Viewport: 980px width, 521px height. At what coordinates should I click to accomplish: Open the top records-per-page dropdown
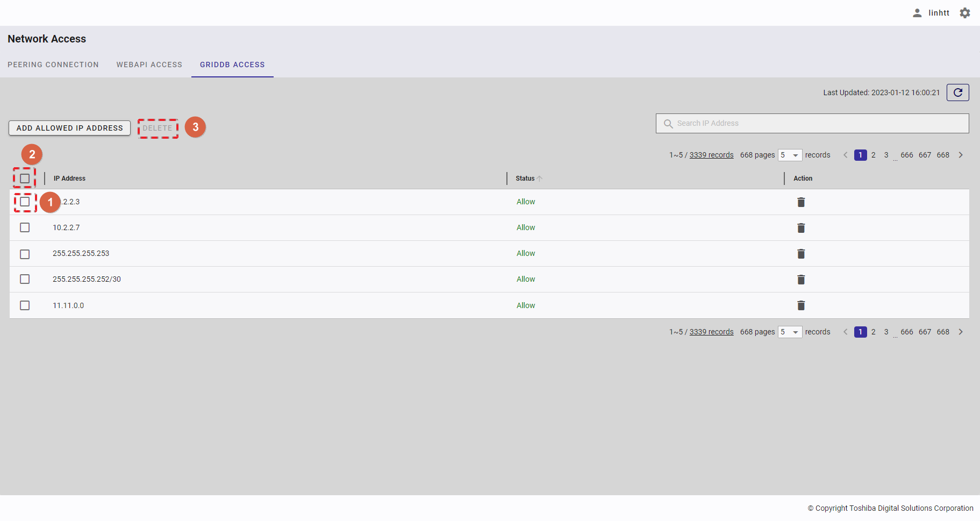[x=790, y=155]
